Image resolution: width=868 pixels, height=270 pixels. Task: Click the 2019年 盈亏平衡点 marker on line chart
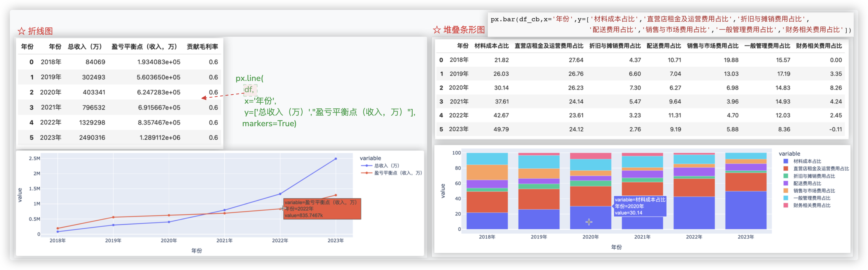point(113,217)
